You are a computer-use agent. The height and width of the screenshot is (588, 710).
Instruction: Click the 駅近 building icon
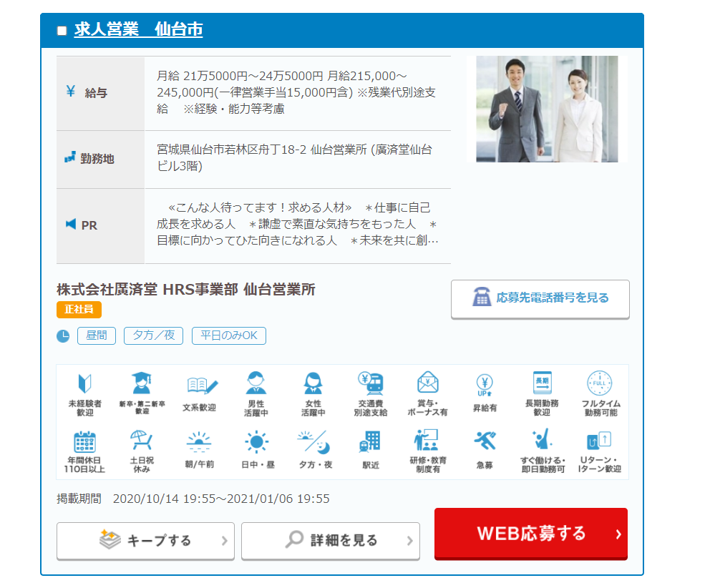tap(371, 441)
